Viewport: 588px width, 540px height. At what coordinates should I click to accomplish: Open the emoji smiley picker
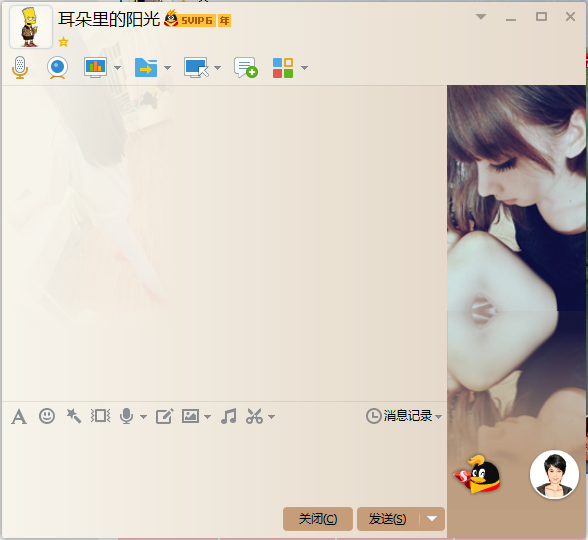click(47, 416)
